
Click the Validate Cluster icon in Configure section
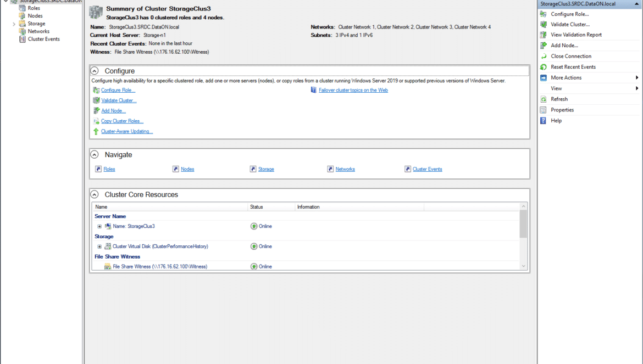(96, 100)
